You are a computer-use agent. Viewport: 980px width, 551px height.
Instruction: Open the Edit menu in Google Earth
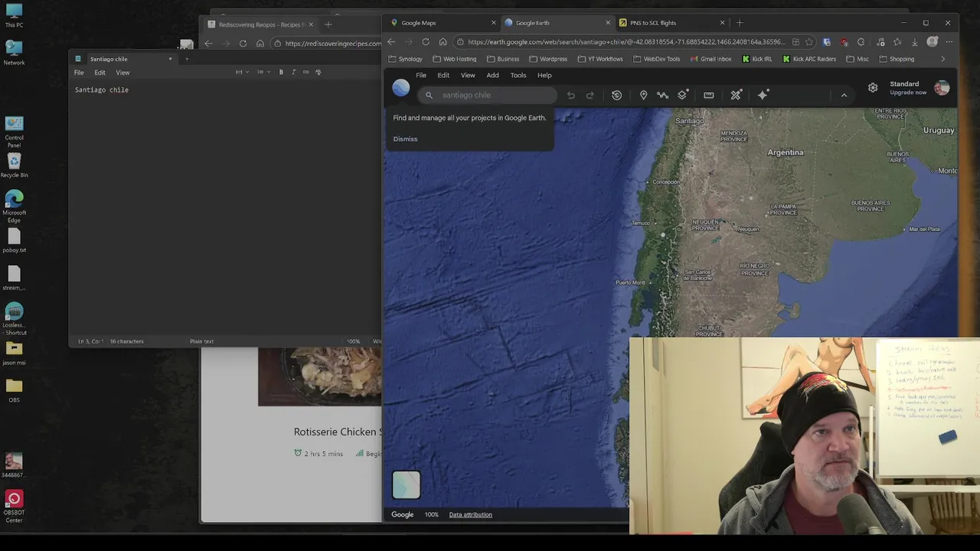click(443, 75)
